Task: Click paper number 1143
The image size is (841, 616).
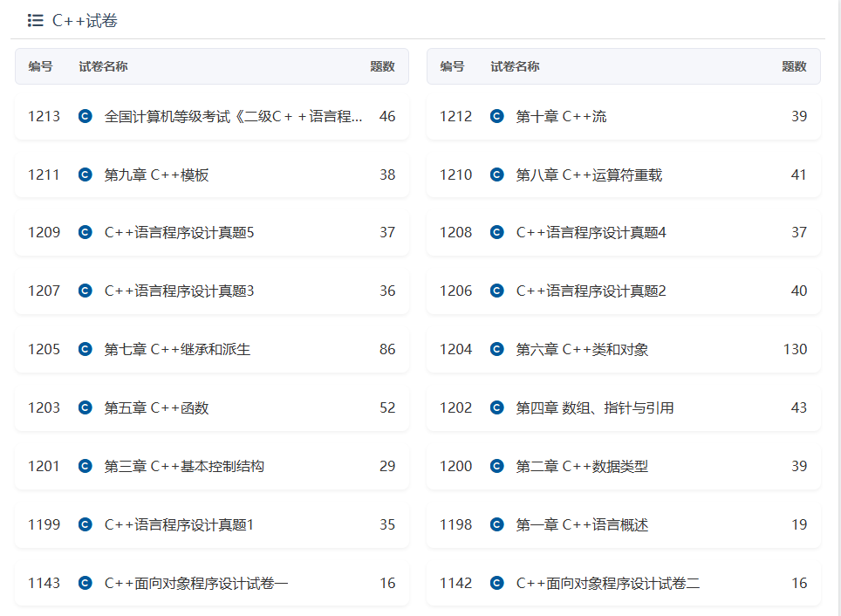Action: pos(44,583)
